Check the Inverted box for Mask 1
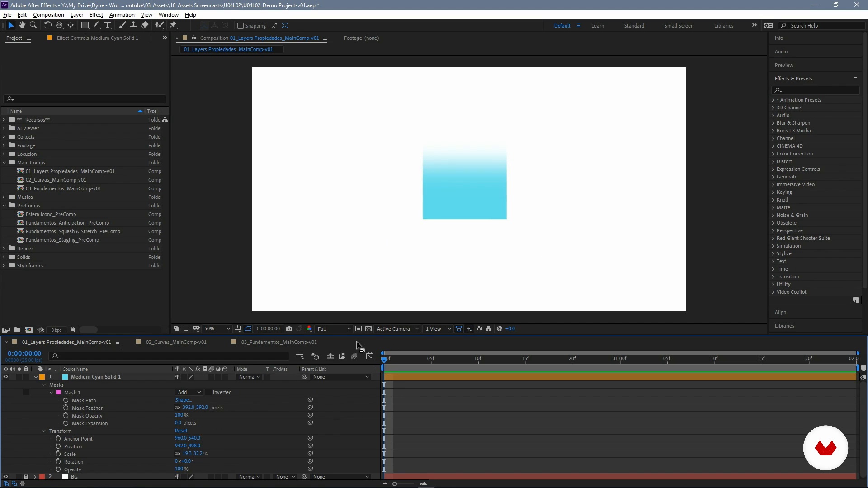 (208, 392)
